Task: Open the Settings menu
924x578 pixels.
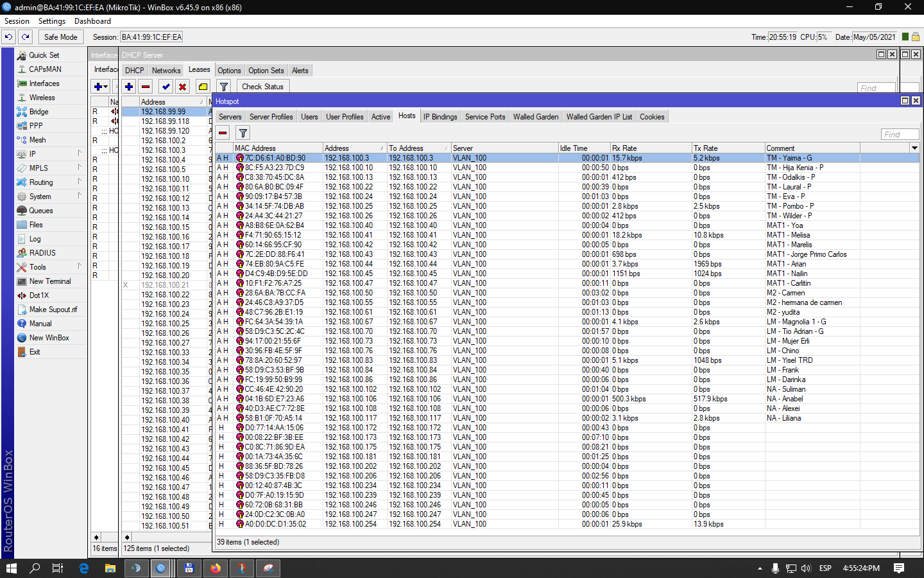Action: (x=52, y=21)
